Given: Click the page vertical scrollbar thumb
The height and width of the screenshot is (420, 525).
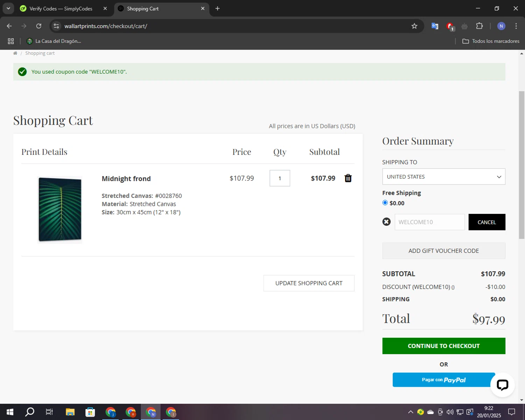Looking at the screenshot, I should click(x=521, y=164).
